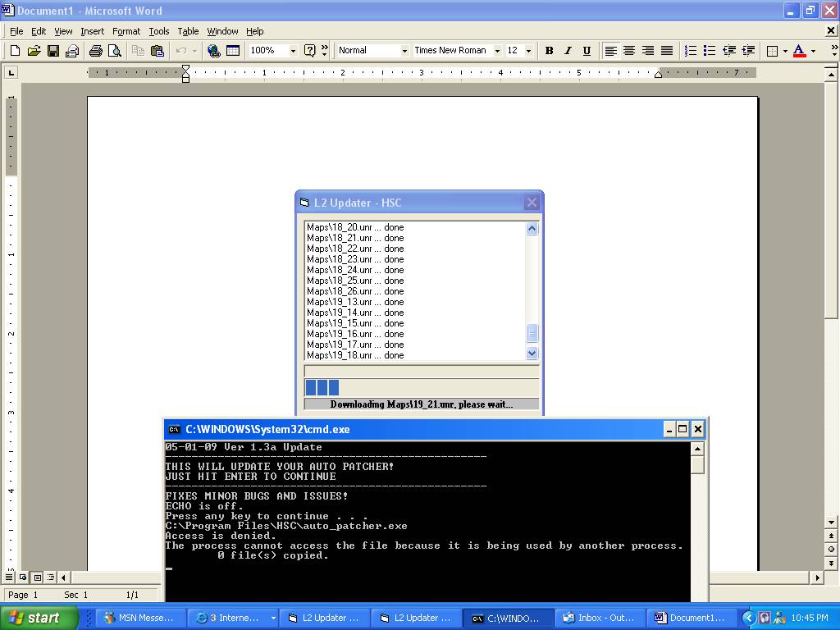Switch to the MSN Messenger taskbar button
The width and height of the screenshot is (840, 630).
point(142,618)
